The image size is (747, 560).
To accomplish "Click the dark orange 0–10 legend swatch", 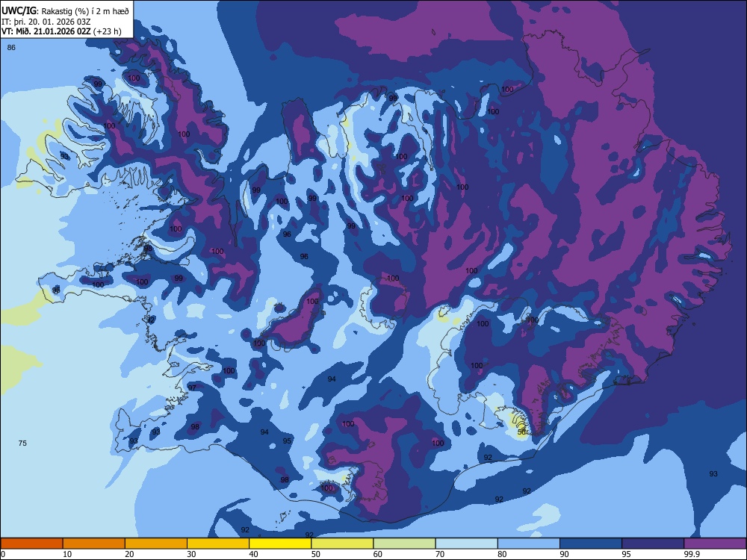I will click(31, 544).
